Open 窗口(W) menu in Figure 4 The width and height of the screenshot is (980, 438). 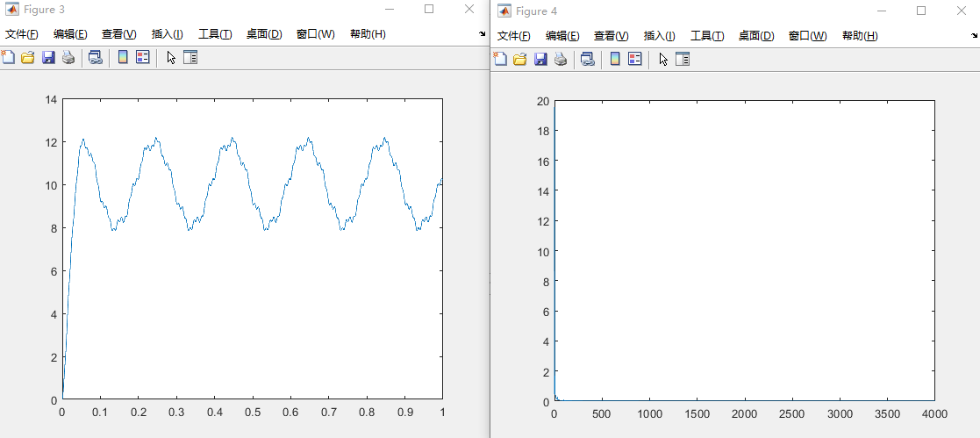click(808, 36)
